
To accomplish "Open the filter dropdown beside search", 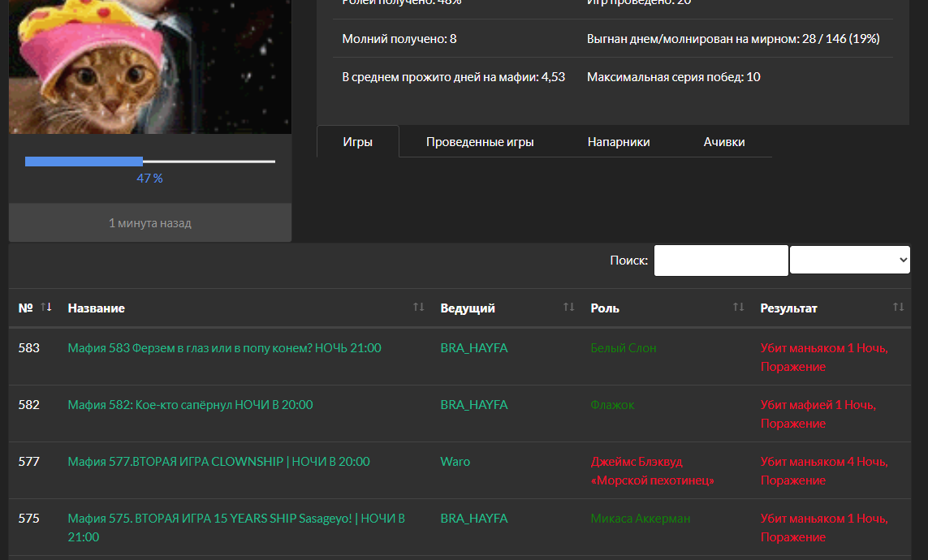I will coord(849,261).
